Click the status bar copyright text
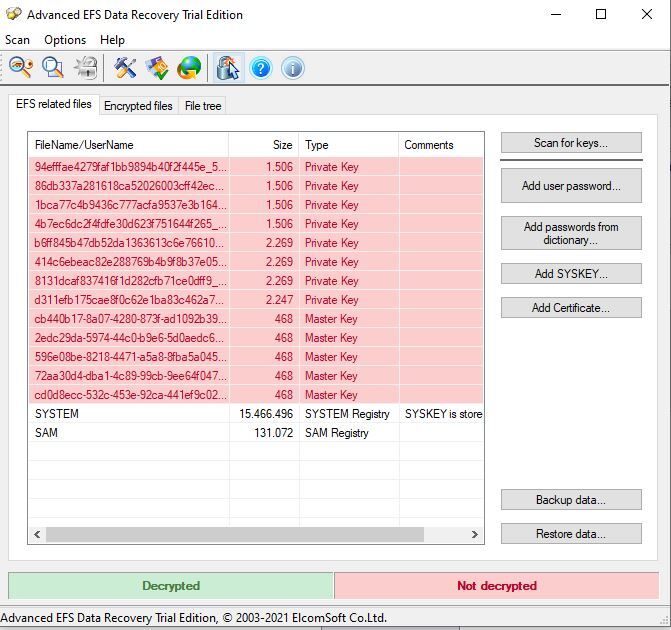This screenshot has height=630, width=671. pos(193,618)
